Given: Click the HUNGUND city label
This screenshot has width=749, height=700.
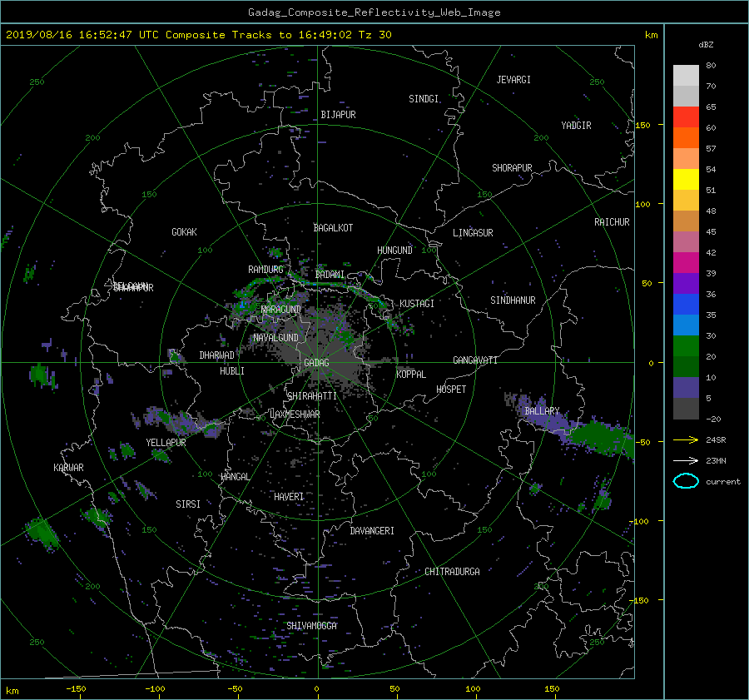Looking at the screenshot, I should [394, 251].
